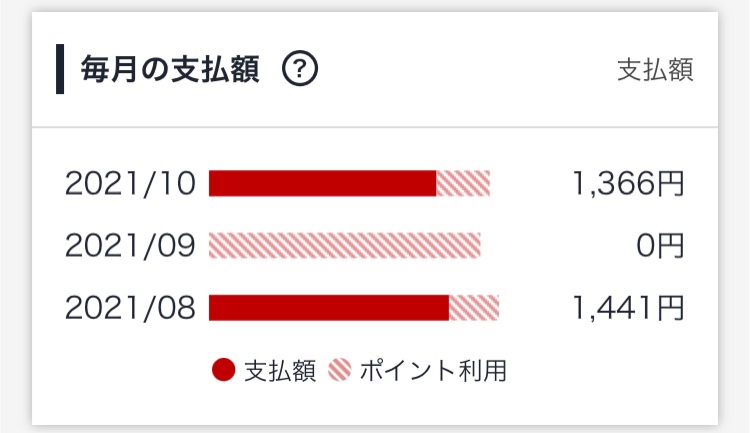Click the 毎月の支払額 heading
This screenshot has height=433, width=750.
pos(170,69)
